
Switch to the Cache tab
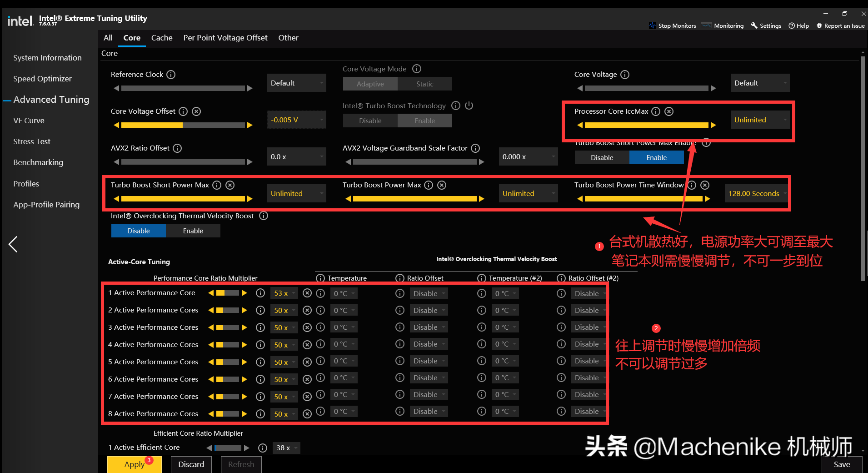pos(162,38)
